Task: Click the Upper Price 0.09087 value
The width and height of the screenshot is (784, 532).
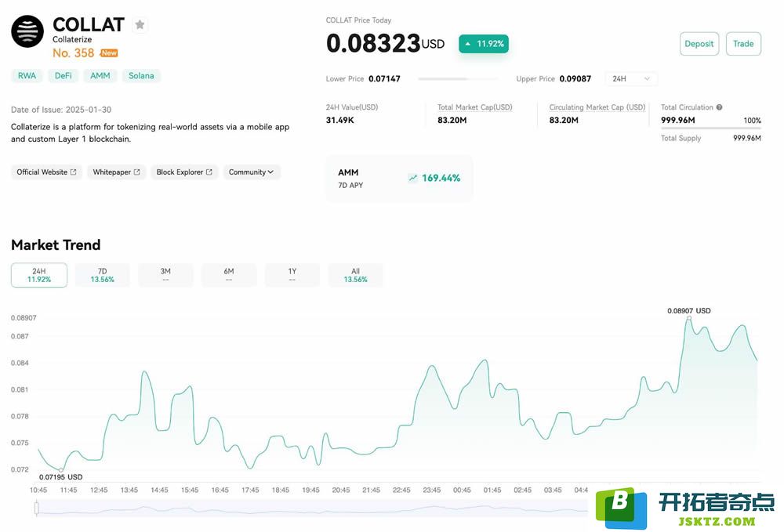Action: 575,79
